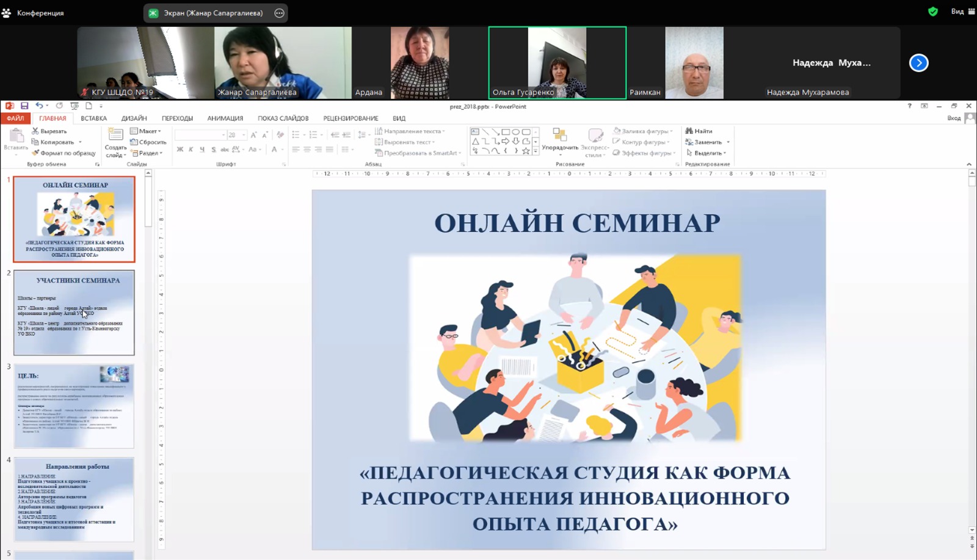This screenshot has height=560, width=977.
Task: Decrease font size with the smaller A icon
Action: tap(265, 135)
